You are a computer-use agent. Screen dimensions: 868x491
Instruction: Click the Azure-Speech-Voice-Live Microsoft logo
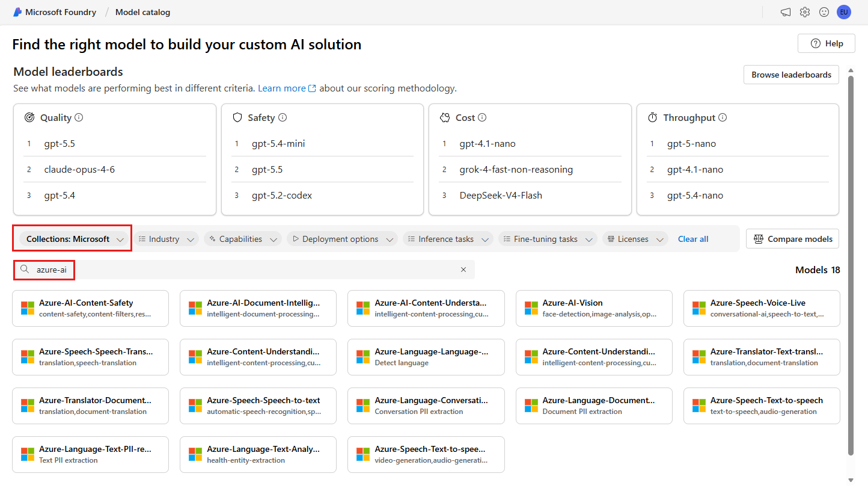pyautogui.click(x=699, y=308)
